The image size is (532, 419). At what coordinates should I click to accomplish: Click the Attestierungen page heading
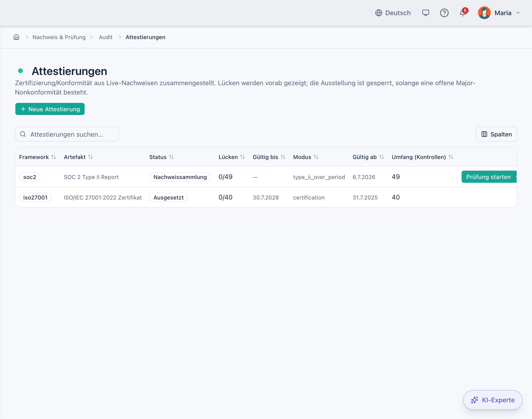(69, 71)
